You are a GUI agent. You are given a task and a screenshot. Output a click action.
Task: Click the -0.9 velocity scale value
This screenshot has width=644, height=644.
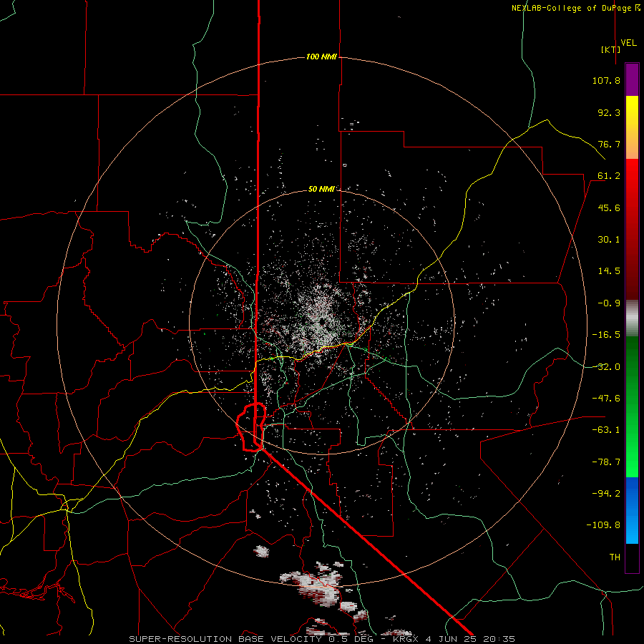click(x=609, y=303)
